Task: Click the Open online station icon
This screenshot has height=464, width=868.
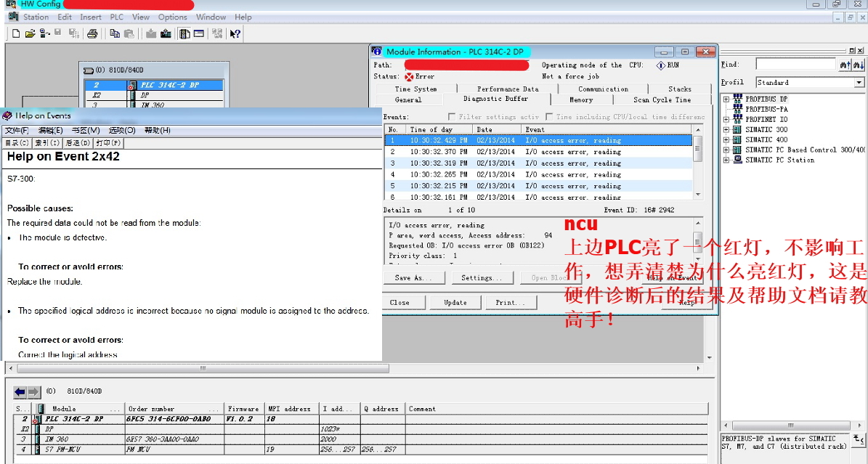Action: [44, 34]
